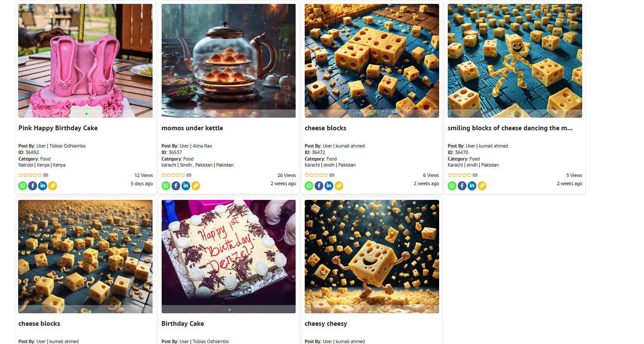Image resolution: width=644 pixels, height=344 pixels.
Task: Rate Pink Happy Birthday Cake with stars
Action: (30, 175)
